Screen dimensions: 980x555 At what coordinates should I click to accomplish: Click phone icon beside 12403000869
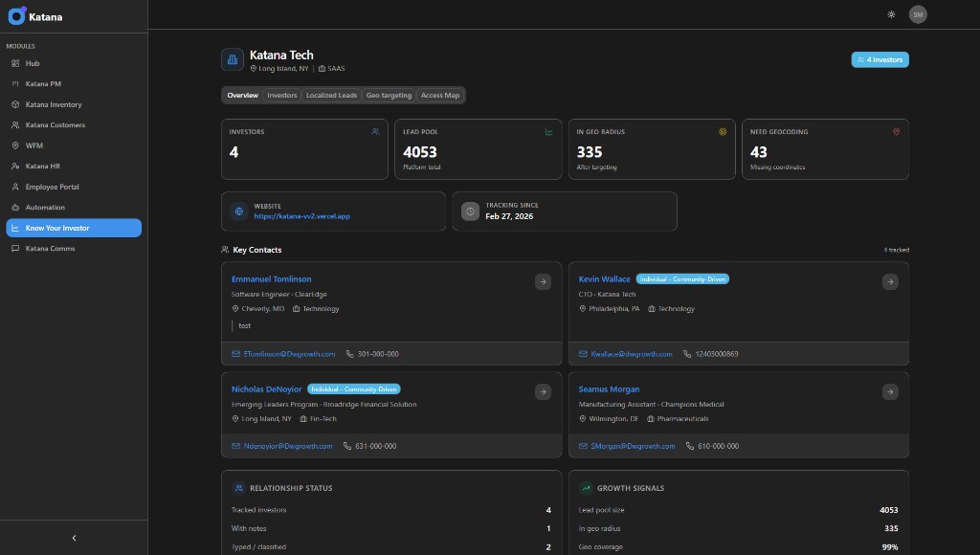coord(687,354)
